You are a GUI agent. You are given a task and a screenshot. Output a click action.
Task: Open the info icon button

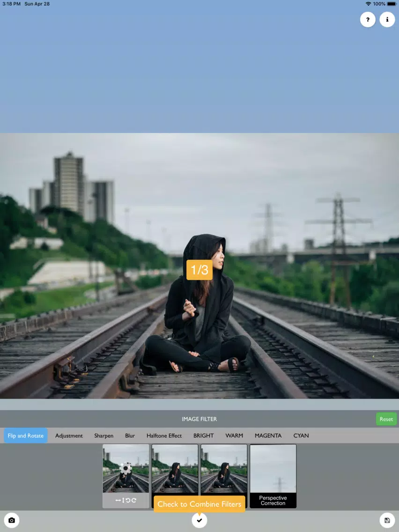[387, 19]
